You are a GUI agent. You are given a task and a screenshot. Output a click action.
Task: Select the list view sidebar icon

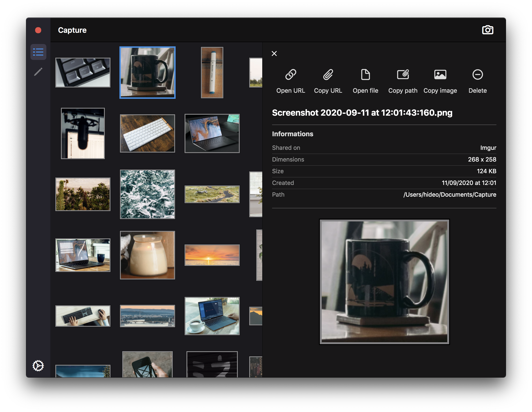coord(38,52)
